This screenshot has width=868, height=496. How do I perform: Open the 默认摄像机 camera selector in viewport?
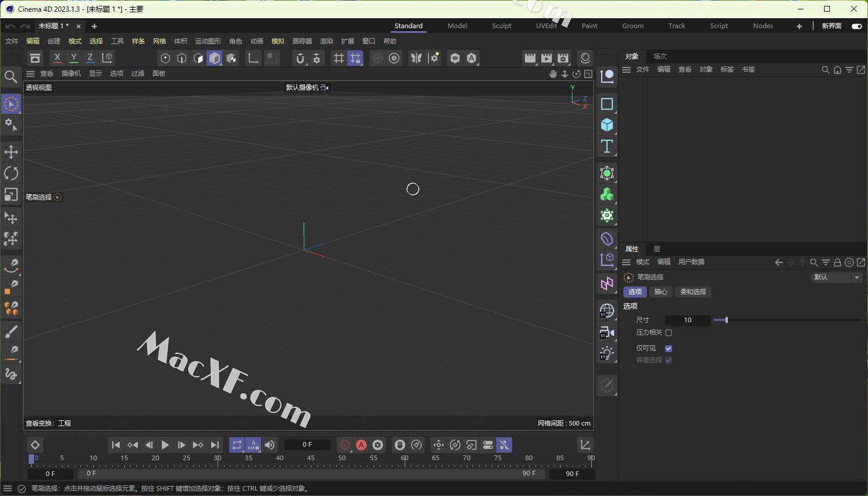pos(307,87)
